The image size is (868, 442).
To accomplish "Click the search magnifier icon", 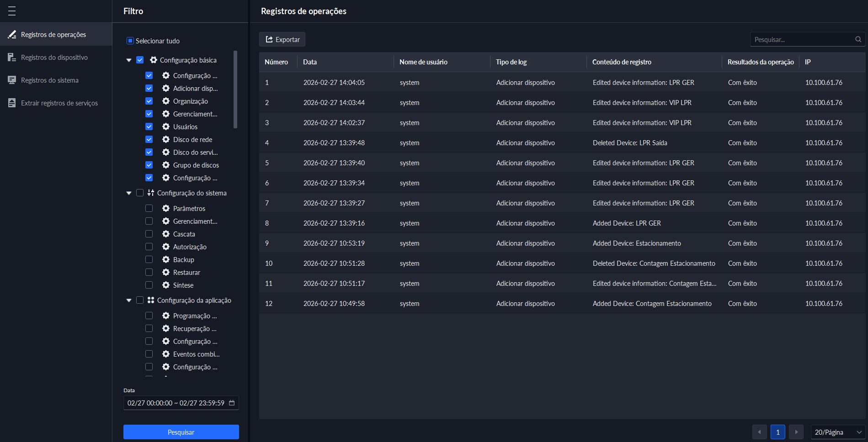I will click(x=858, y=40).
